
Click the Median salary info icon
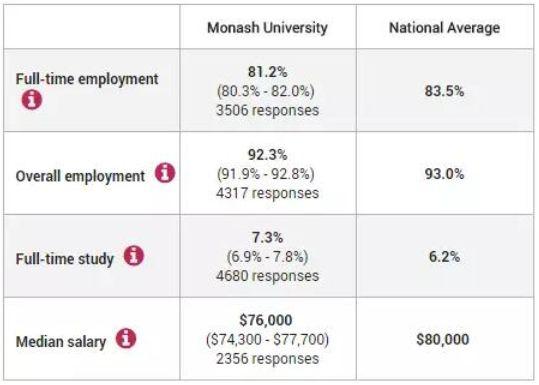pyautogui.click(x=126, y=339)
